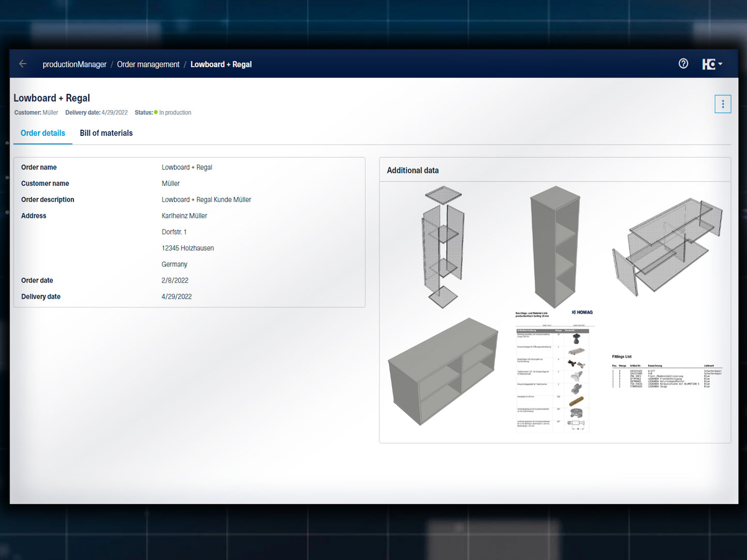747x560 pixels.
Task: Click the Order description value text
Action: click(x=206, y=200)
